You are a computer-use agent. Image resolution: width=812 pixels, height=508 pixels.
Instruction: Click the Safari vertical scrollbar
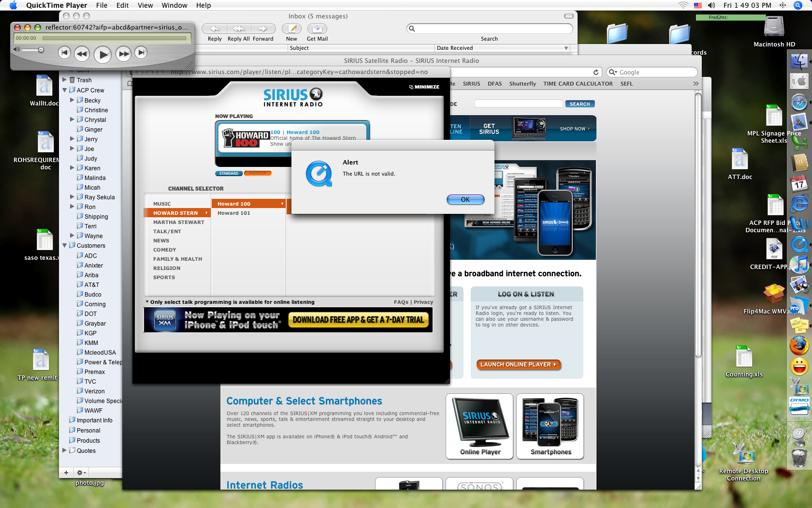pos(698,225)
